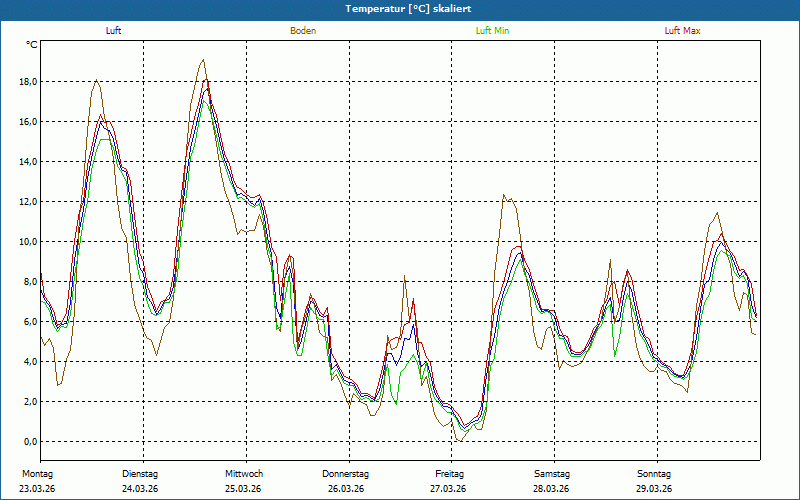Click the 0,0 label on the y-axis

tap(30, 442)
